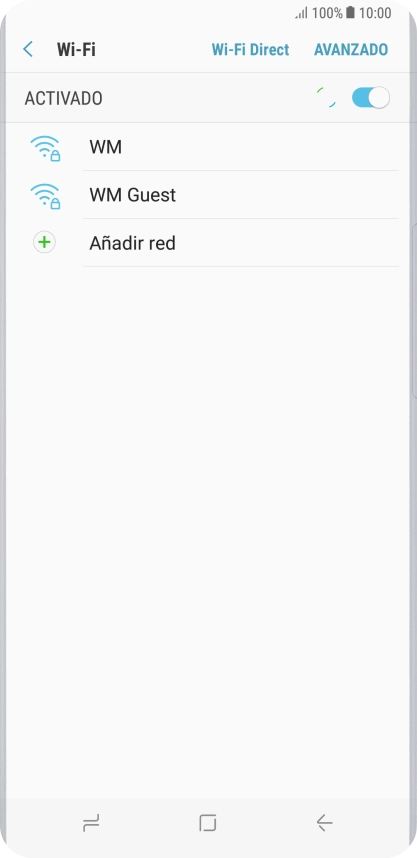Tap the scanning progress spinner
Viewport: 417px width, 858px height.
coord(327,98)
